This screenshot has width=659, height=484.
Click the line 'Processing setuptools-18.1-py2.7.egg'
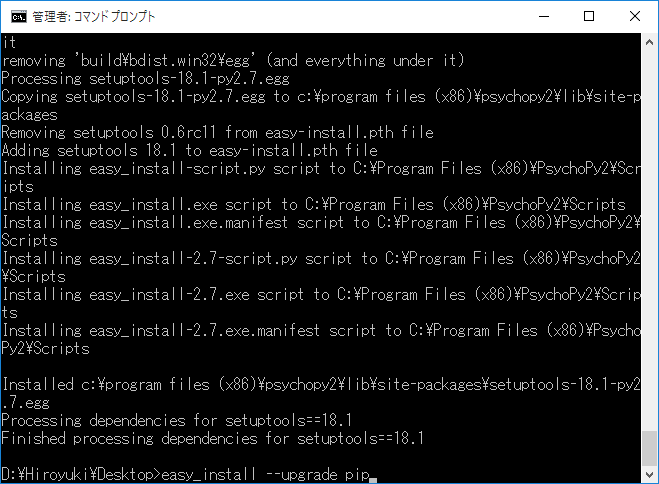[x=145, y=79]
